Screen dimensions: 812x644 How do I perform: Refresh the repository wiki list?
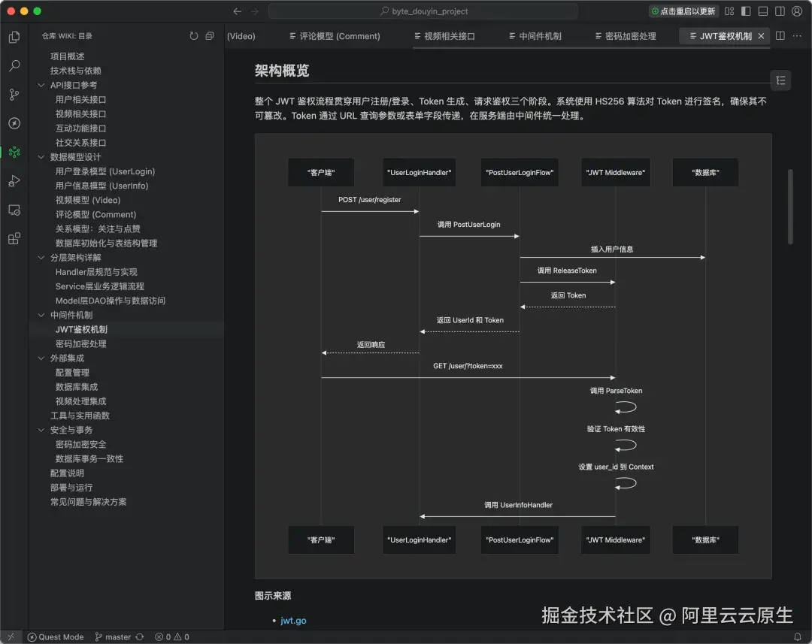(194, 36)
